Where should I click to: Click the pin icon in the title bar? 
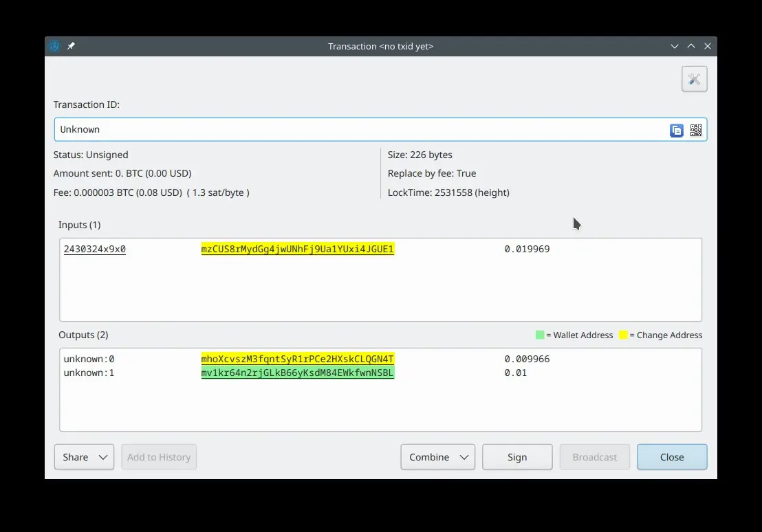[x=71, y=45]
